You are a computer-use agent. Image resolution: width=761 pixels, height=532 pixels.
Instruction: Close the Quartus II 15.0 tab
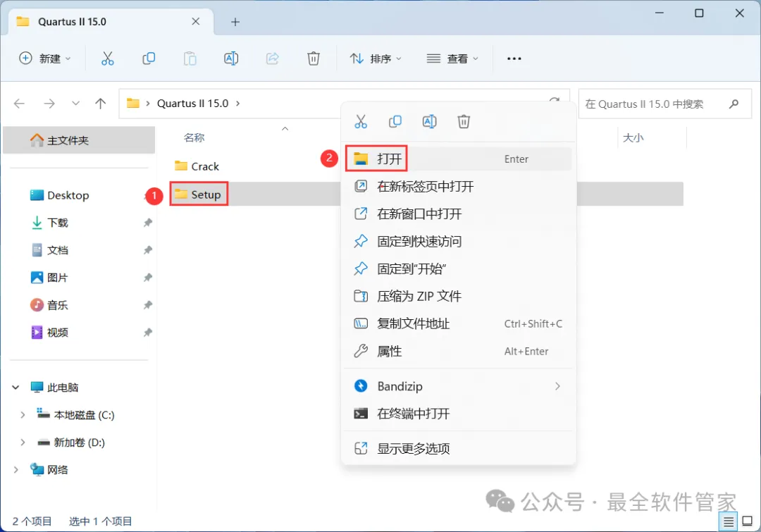click(x=196, y=22)
